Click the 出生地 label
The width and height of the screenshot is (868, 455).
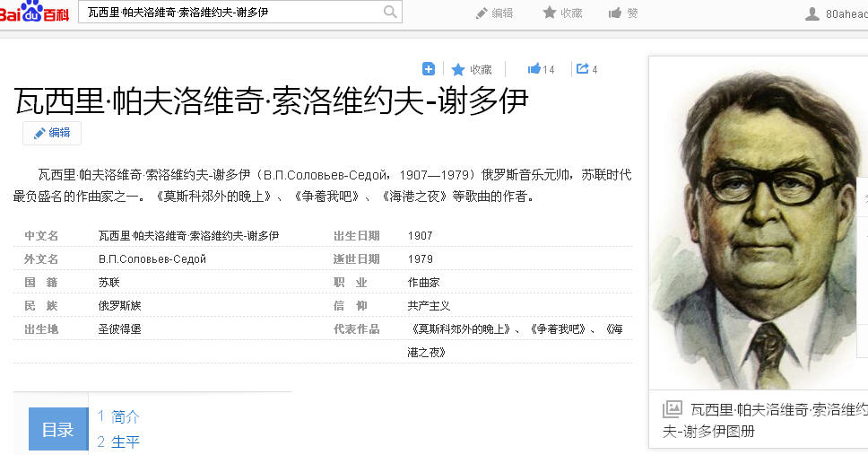click(x=41, y=328)
